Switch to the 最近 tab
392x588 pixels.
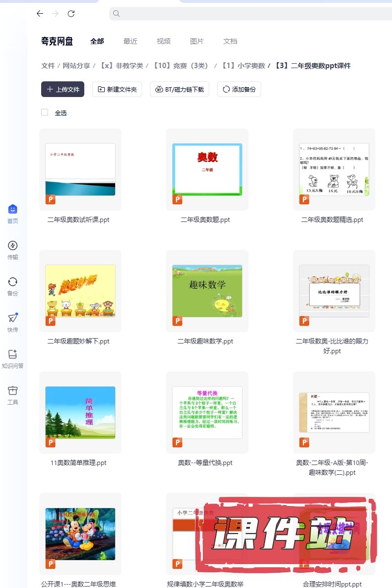[130, 41]
